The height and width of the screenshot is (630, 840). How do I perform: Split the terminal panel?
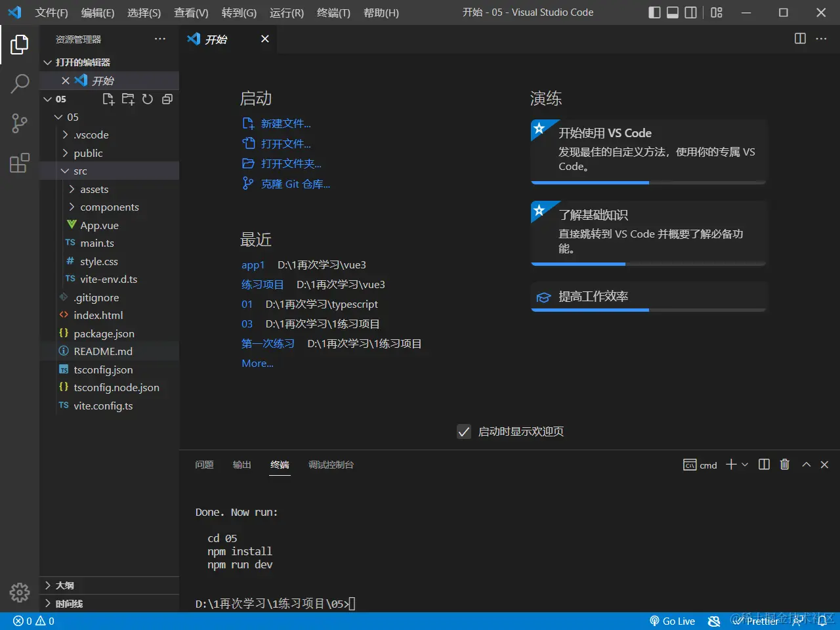point(764,465)
